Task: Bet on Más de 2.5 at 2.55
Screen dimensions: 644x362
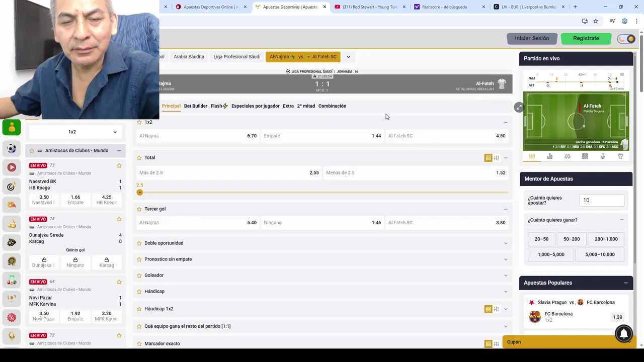Action: point(229,173)
